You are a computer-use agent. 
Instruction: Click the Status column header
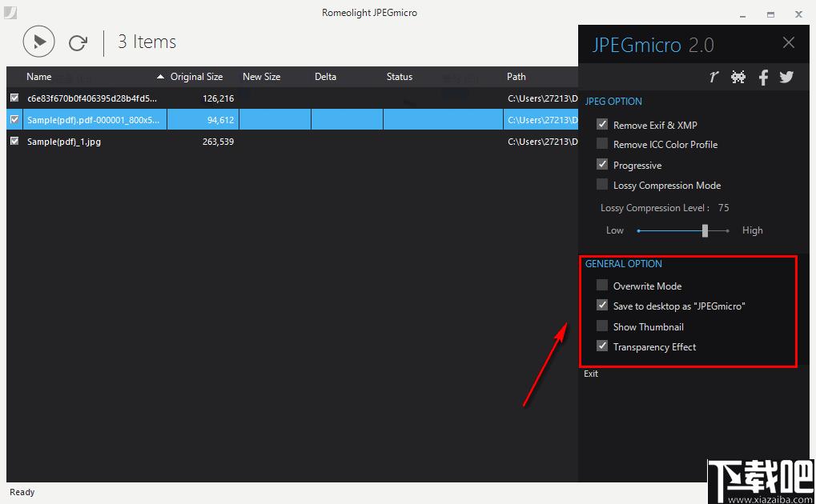pyautogui.click(x=399, y=77)
